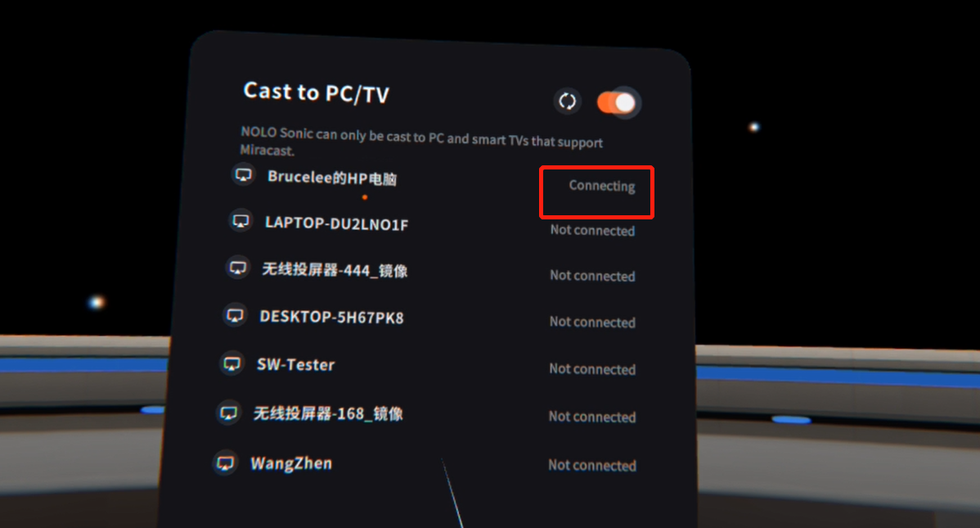Select the 无线投屏器-168_镜像 device

(x=327, y=413)
